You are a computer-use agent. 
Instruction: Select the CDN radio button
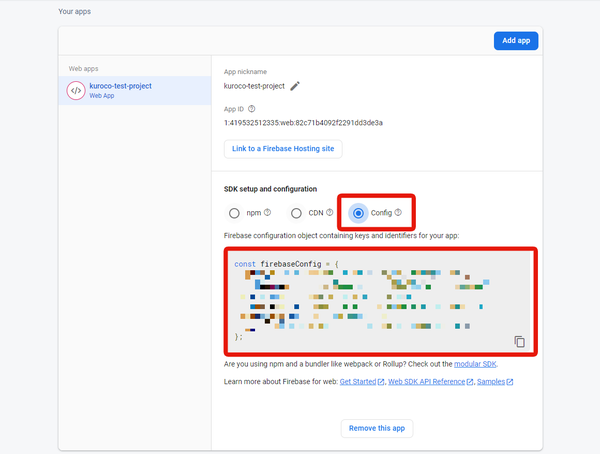[296, 213]
